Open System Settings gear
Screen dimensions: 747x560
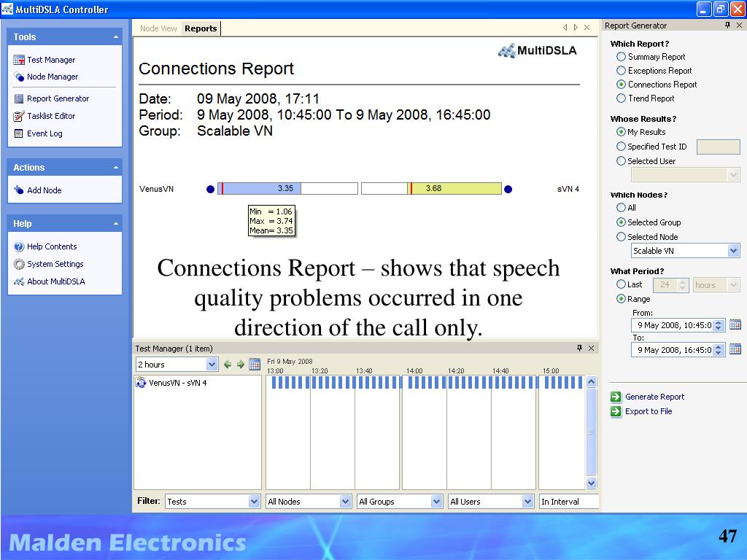click(x=18, y=264)
